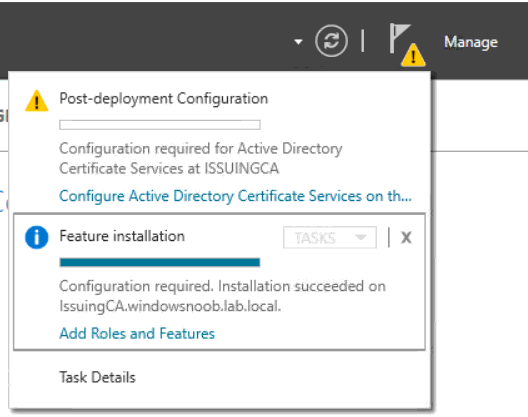Viewport: 528px width, 417px height.
Task: Click text 'Certificate Services at ISSUINGCA'
Action: [x=169, y=168]
